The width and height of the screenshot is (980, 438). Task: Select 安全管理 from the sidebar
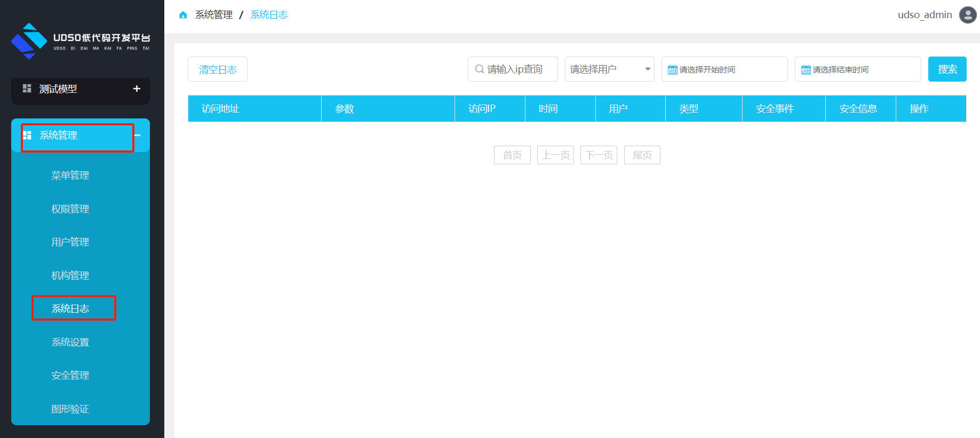pos(70,376)
